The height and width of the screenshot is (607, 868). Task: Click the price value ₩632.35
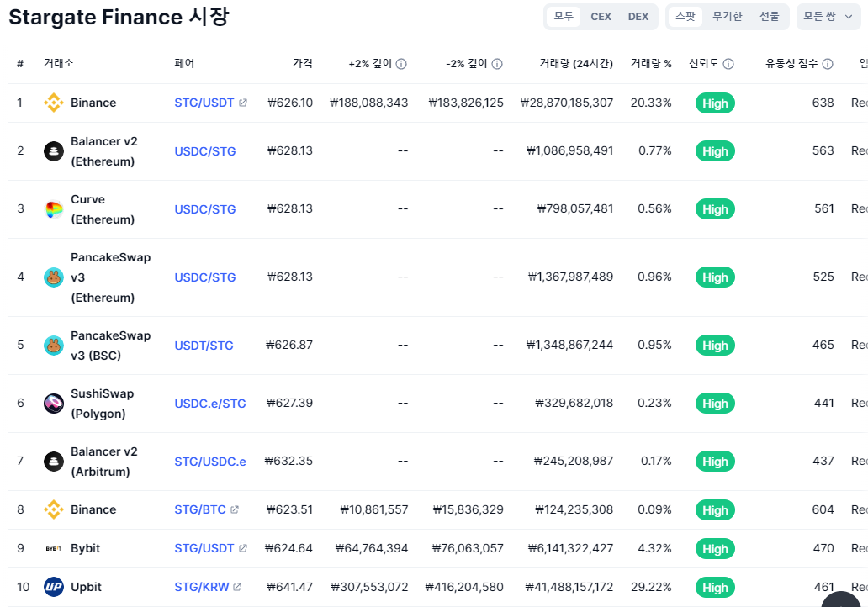coord(288,461)
